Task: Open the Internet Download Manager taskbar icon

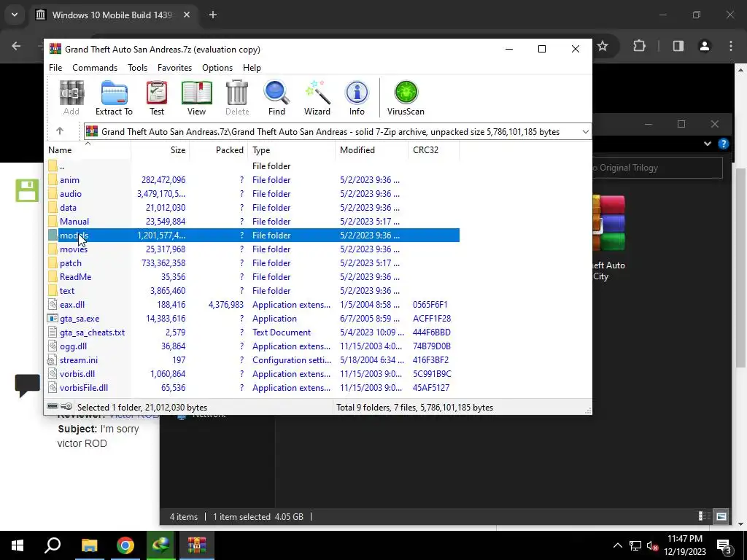Action: click(160, 545)
